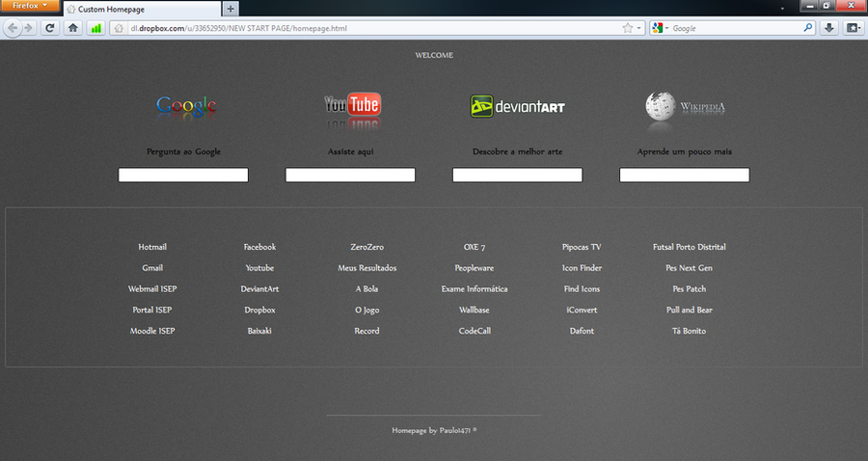Open a new tab with plus button
Image resolution: width=868 pixels, height=461 pixels.
click(231, 9)
